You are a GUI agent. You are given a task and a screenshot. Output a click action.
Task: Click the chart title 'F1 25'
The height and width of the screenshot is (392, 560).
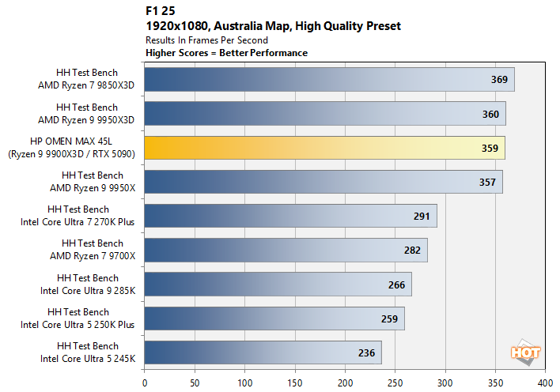[161, 11]
